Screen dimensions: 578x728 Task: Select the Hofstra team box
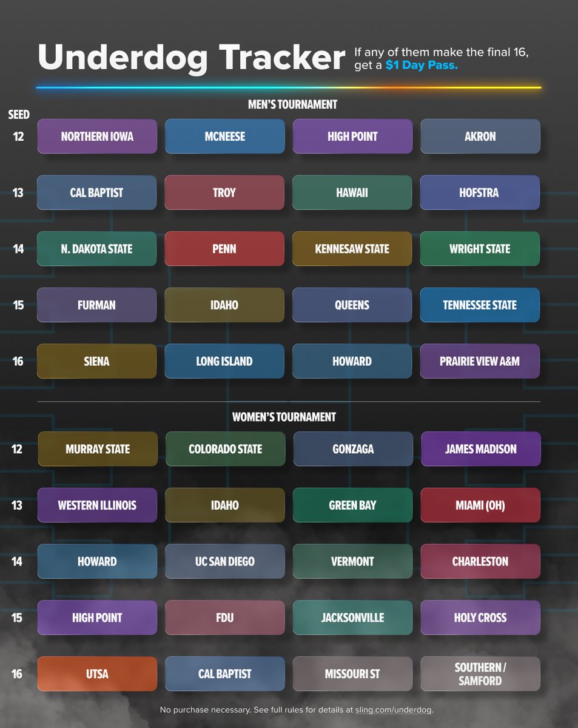480,193
